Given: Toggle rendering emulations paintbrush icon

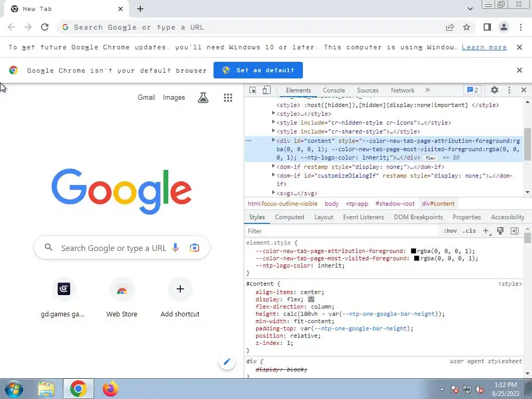Looking at the screenshot, I should pos(500,231).
